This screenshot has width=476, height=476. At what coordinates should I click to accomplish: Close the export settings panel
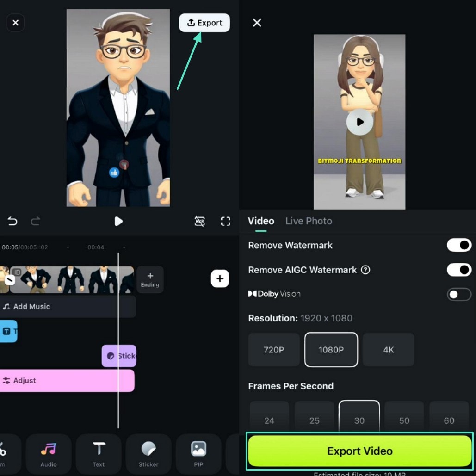coord(257,23)
